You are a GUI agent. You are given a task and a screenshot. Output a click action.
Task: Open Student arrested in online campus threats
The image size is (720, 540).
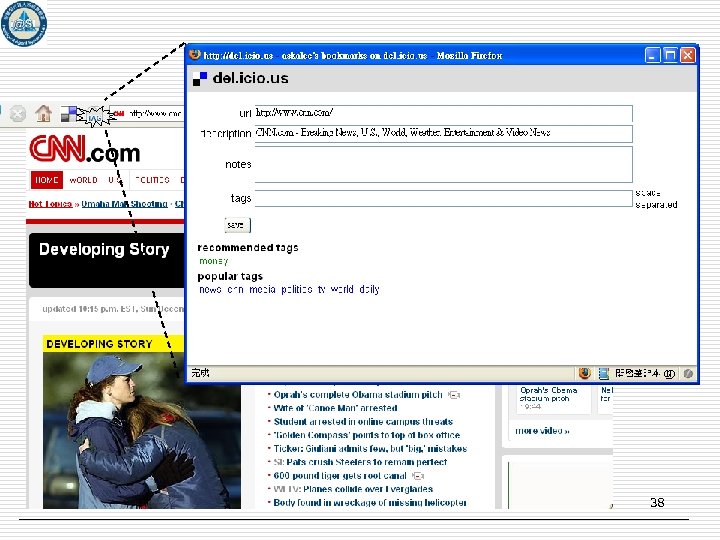(363, 422)
